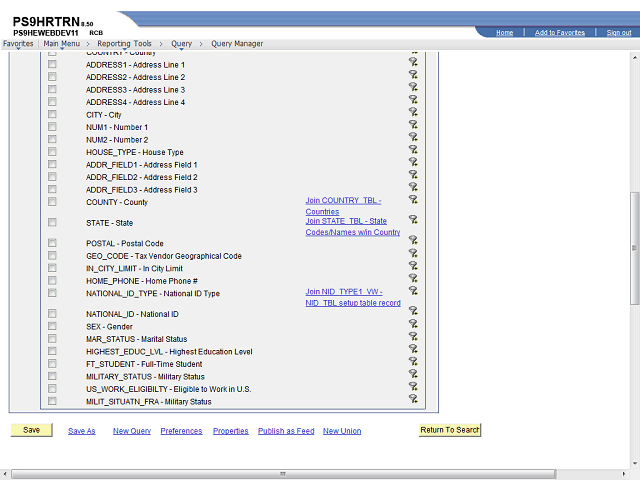Screen dimensions: 640x480
Task: Go to Home page link
Action: coord(504,33)
